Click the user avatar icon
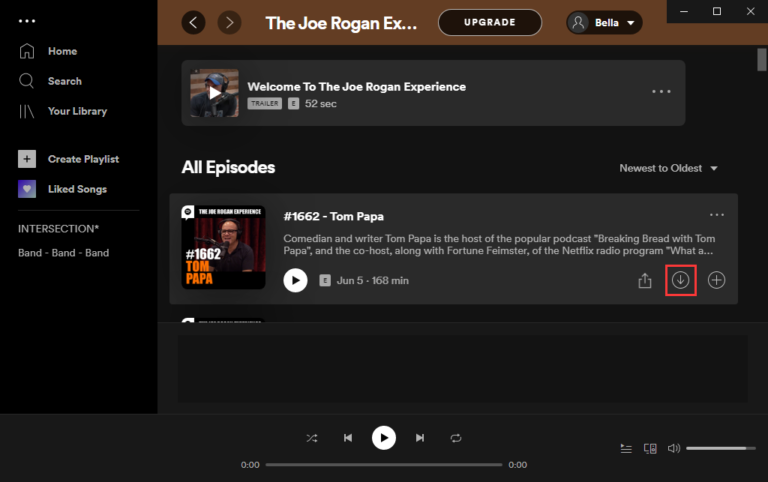This screenshot has width=768, height=482. (578, 23)
